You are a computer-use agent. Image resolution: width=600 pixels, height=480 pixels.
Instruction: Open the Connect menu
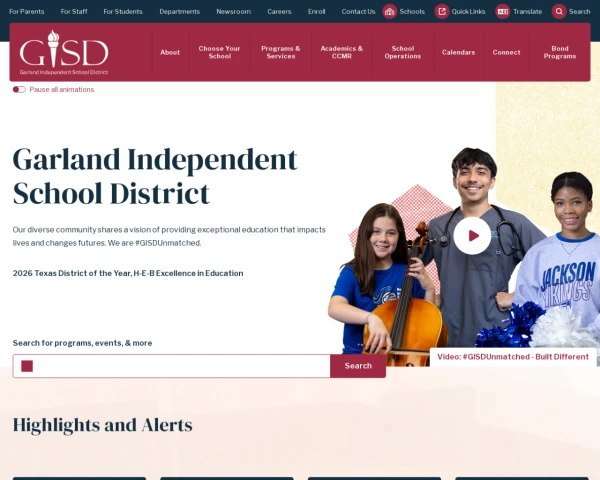[x=506, y=52]
